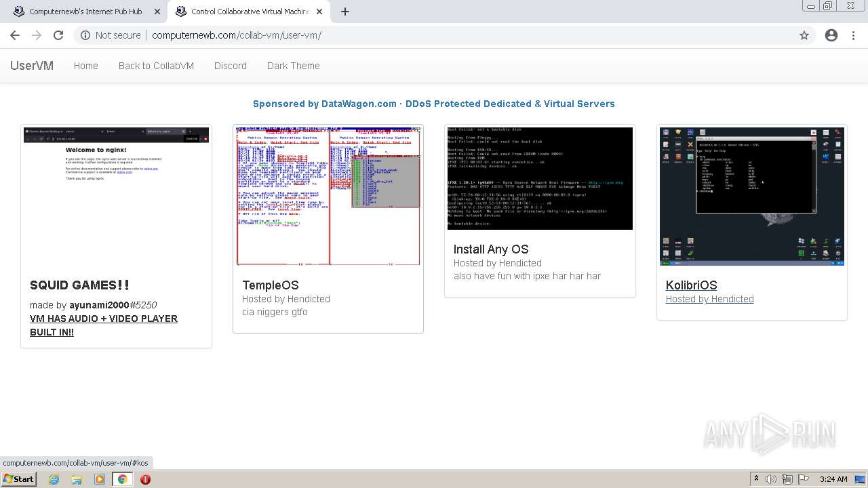Screen dimensions: 868x488
Task: Open a new tab with plus icon
Action: click(x=344, y=12)
